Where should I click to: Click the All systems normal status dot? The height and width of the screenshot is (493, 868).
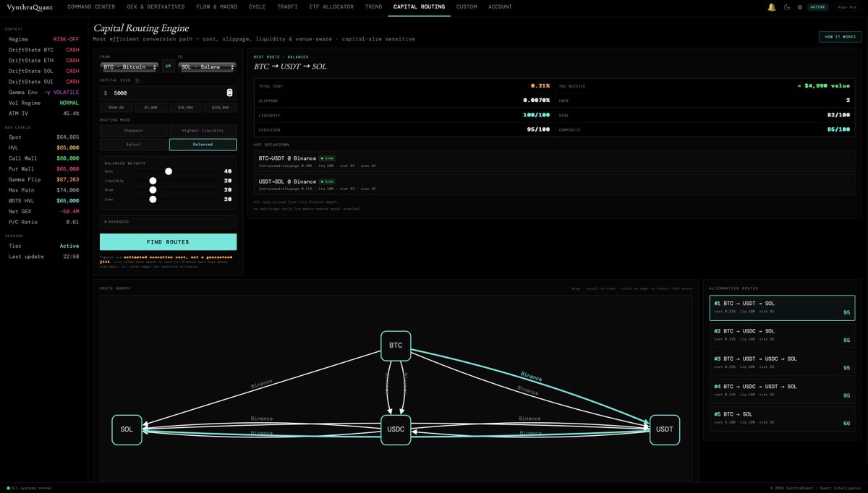[8, 488]
